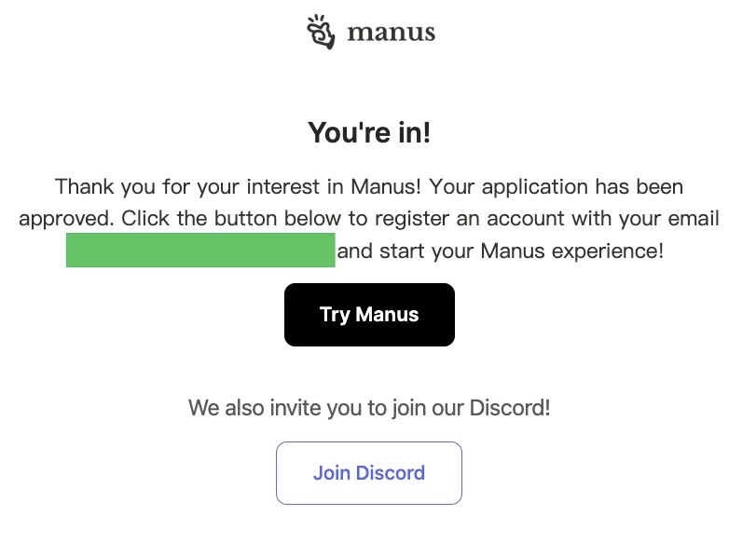Click the Manus hand logo icon

coord(321,32)
